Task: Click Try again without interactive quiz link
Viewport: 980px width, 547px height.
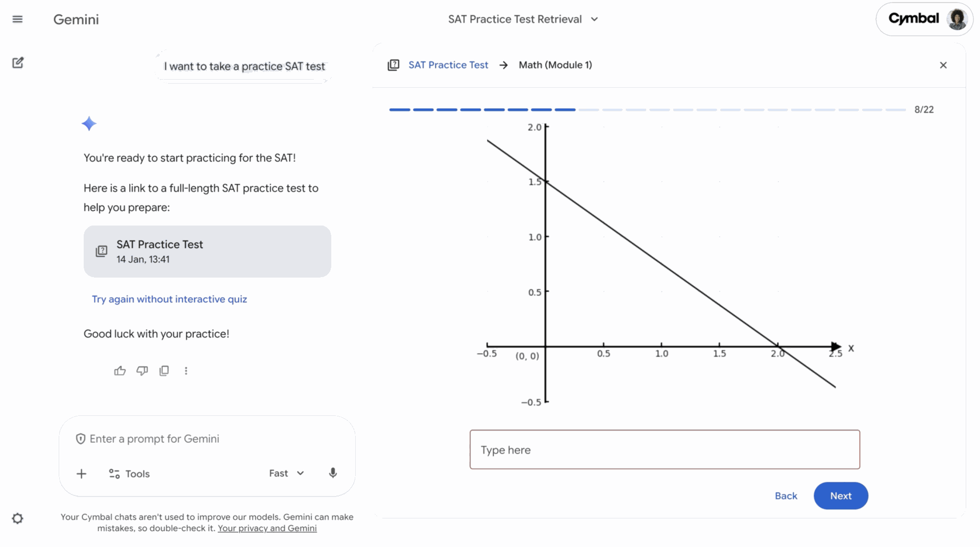Action: pyautogui.click(x=169, y=299)
